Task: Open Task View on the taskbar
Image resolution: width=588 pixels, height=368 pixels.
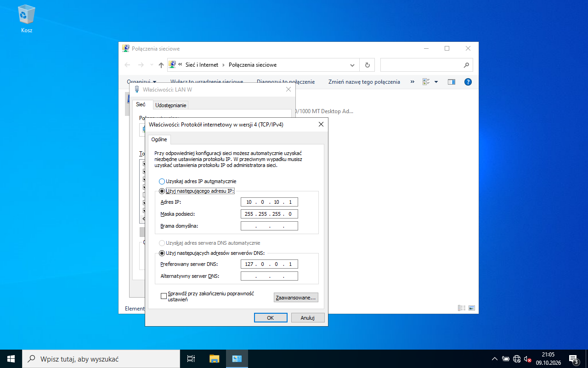Action: [191, 359]
